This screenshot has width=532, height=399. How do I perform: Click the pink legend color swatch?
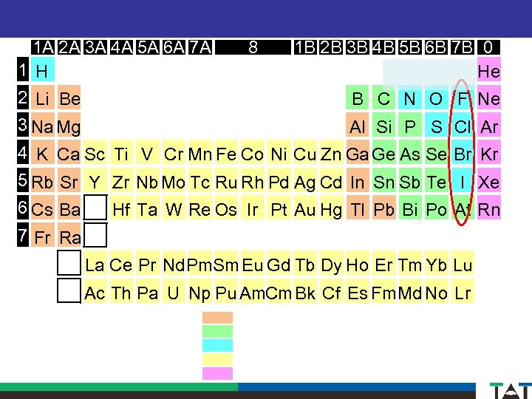[217, 373]
